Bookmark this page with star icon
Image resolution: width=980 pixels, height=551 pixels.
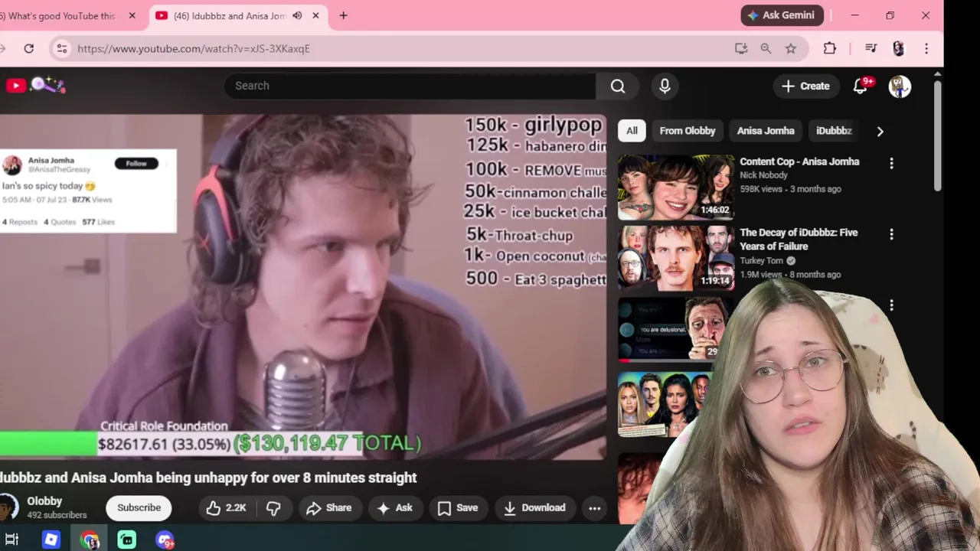coord(791,48)
